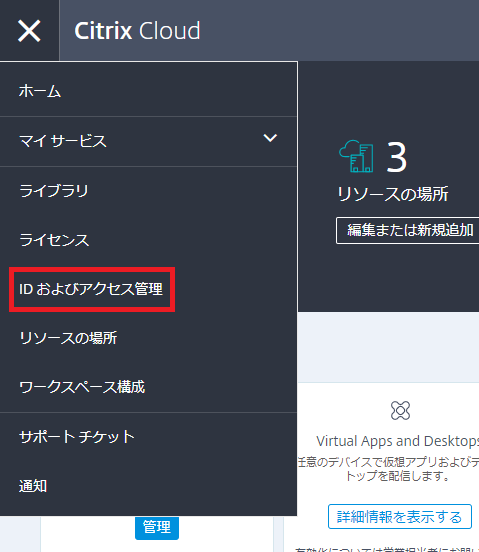Click 編集または新規追加 button

pyautogui.click(x=408, y=231)
